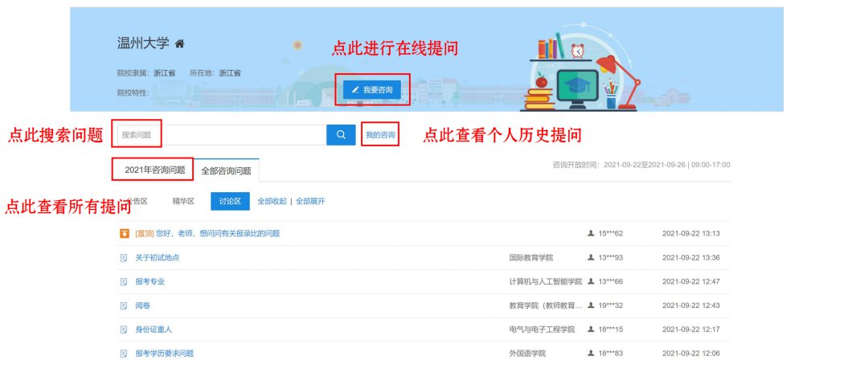The image size is (868, 377).
Task: Click the 温州大学 school title
Action: (143, 43)
